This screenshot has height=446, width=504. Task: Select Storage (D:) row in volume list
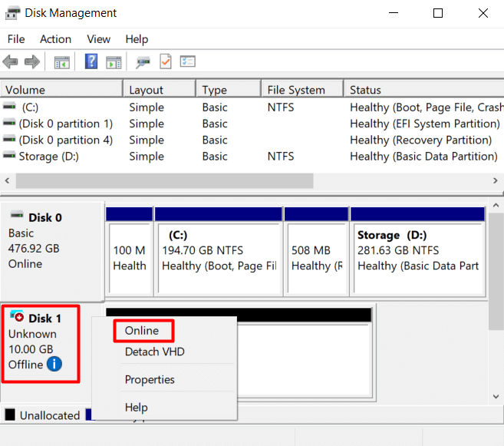(49, 156)
